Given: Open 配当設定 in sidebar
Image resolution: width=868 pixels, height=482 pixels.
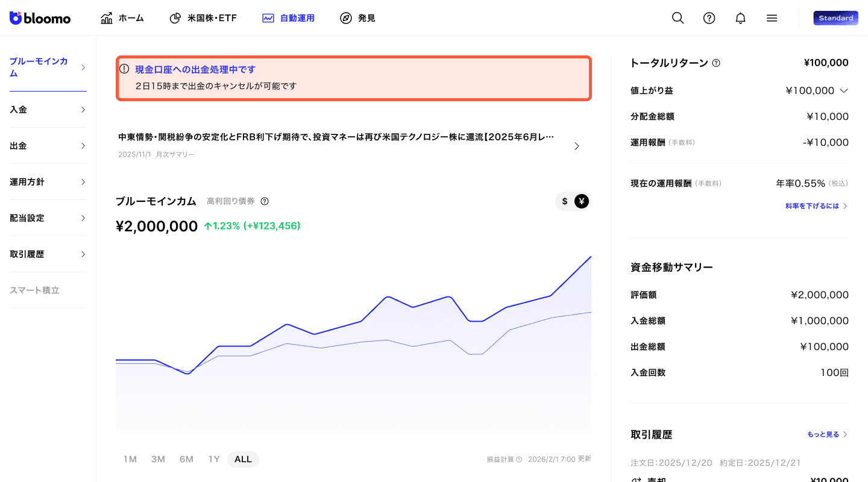Looking at the screenshot, I should click(x=48, y=218).
